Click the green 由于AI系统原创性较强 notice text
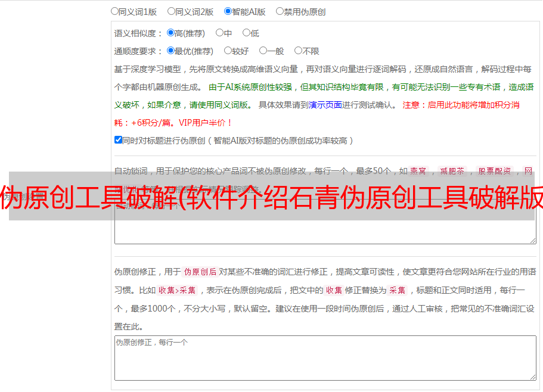Screen dimensions: 543x392 324,96
